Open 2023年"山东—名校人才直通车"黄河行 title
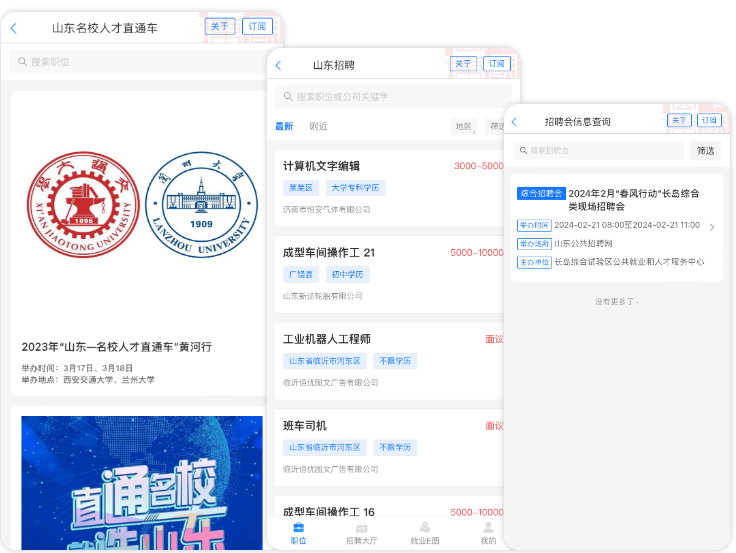The height and width of the screenshot is (553, 736). (116, 347)
